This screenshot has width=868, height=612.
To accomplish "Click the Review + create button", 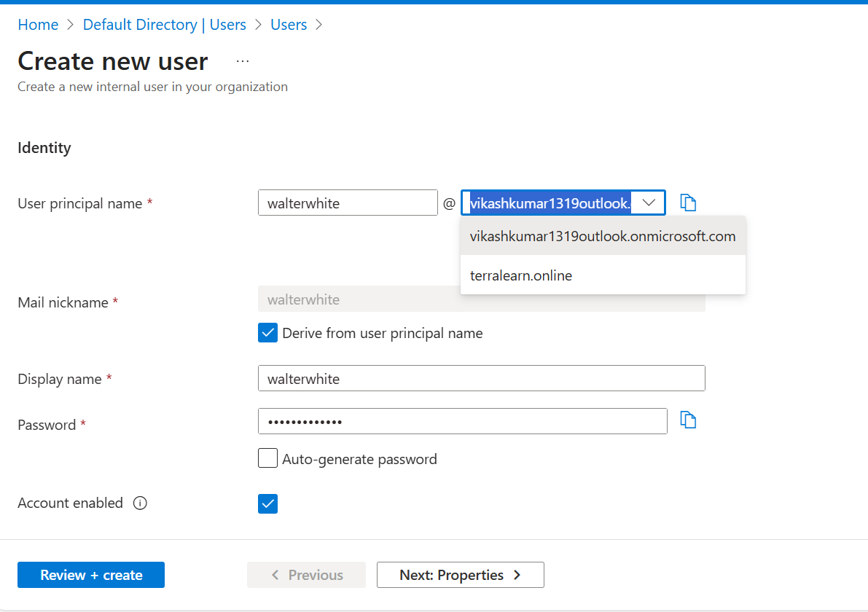I will click(91, 575).
